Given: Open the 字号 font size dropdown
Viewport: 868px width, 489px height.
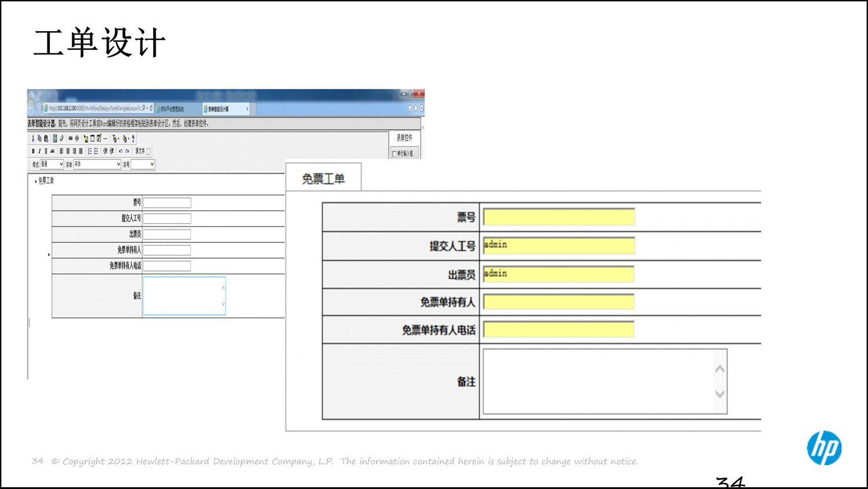Looking at the screenshot, I should [142, 164].
